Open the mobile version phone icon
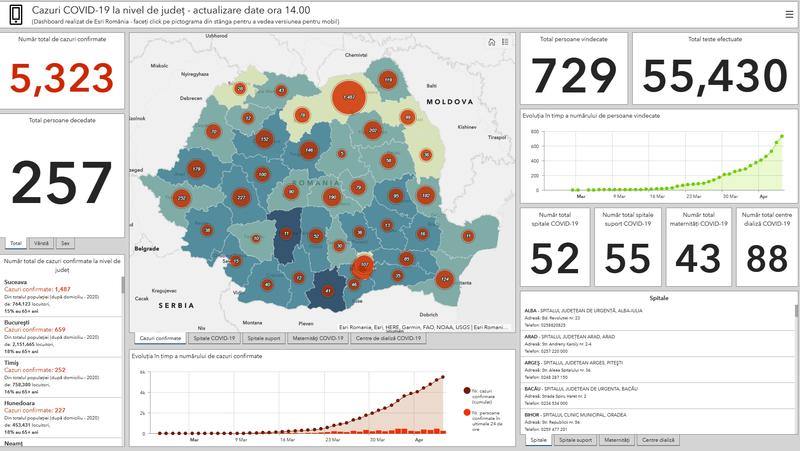 click(x=16, y=15)
